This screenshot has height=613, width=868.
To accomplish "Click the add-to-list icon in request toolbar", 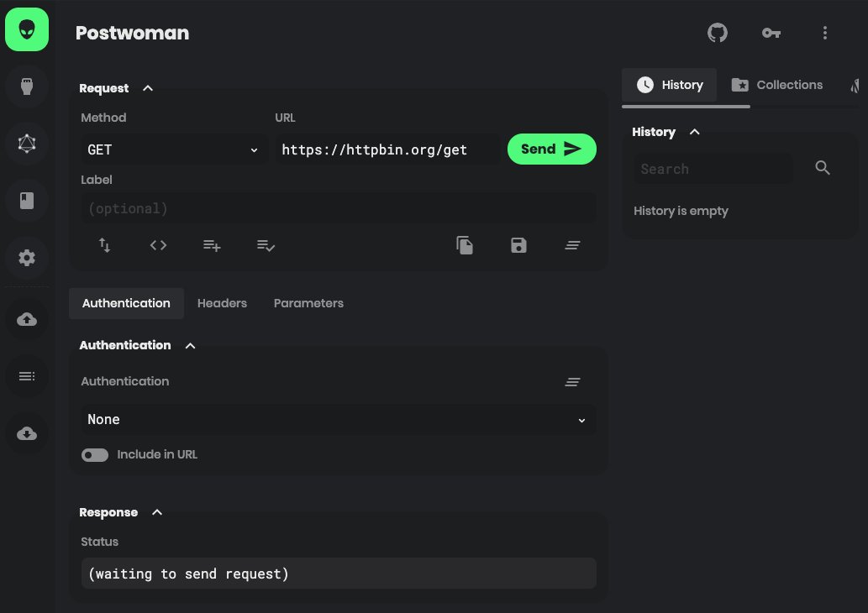I will point(212,245).
